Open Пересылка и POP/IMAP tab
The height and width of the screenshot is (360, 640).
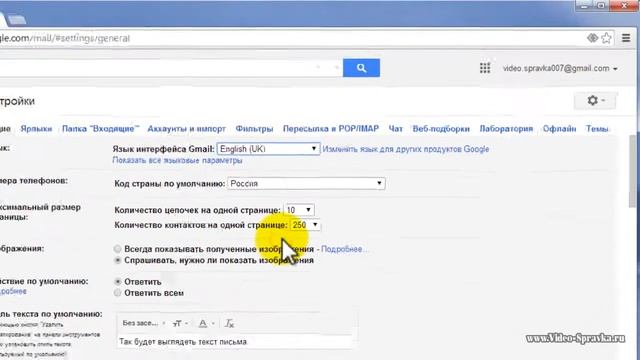(331, 129)
